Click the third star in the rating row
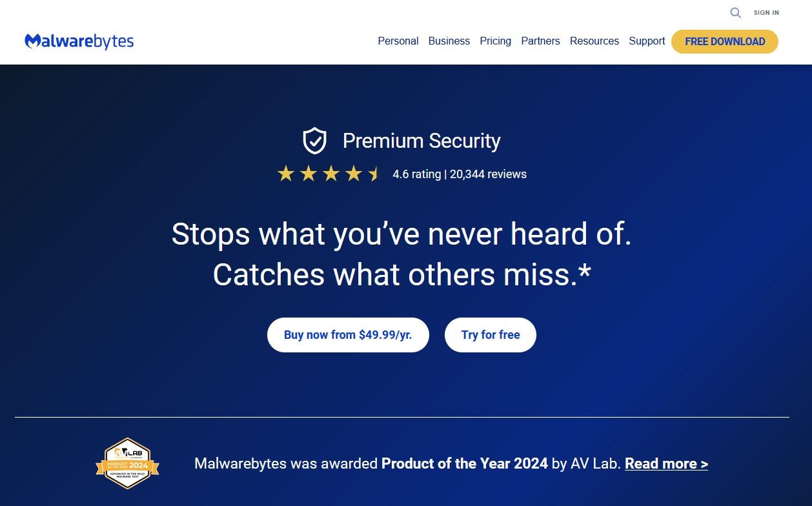This screenshot has width=812, height=506. 330,173
